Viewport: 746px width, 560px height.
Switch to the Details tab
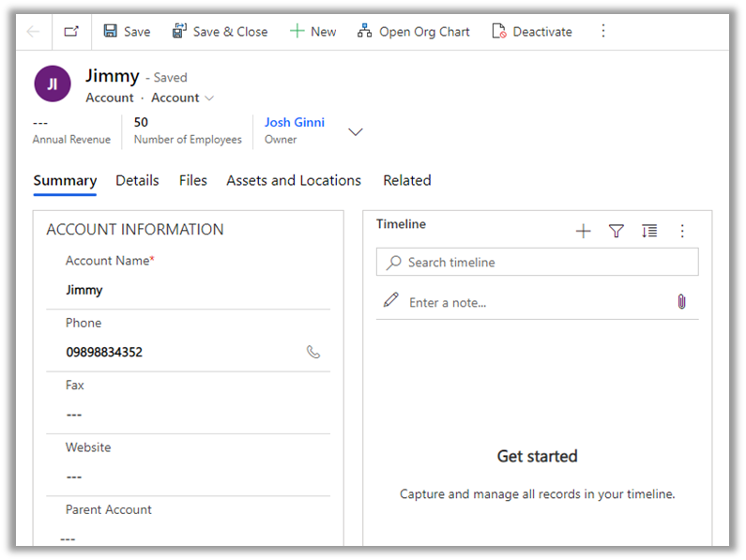(x=137, y=180)
